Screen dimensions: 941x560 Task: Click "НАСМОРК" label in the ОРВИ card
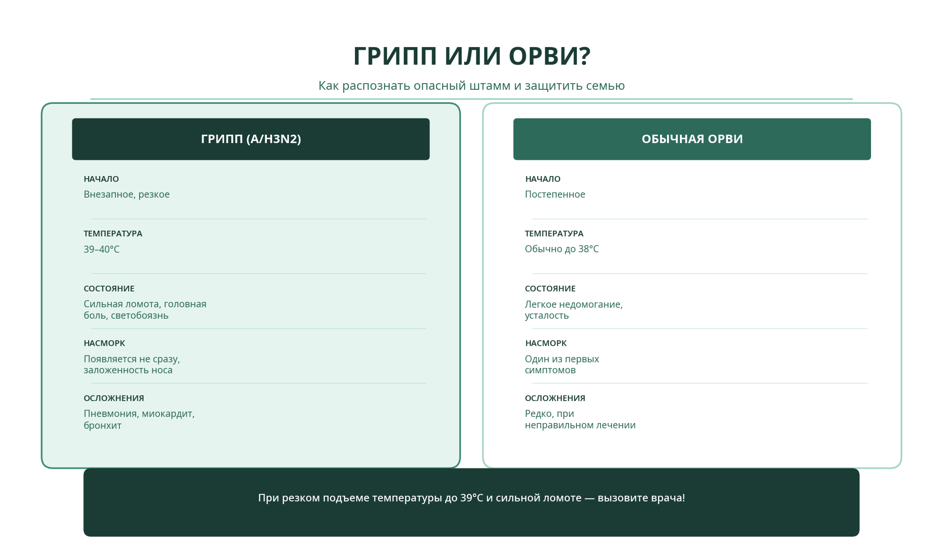point(546,343)
